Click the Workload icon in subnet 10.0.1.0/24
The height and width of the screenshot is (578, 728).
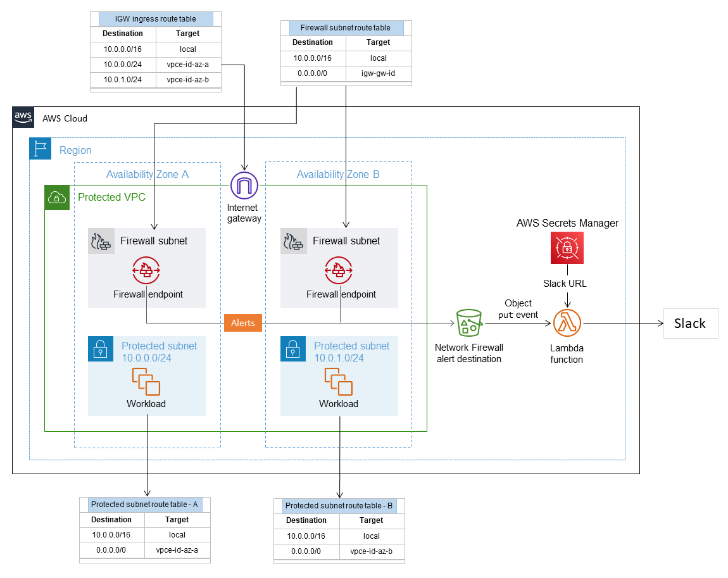click(339, 381)
